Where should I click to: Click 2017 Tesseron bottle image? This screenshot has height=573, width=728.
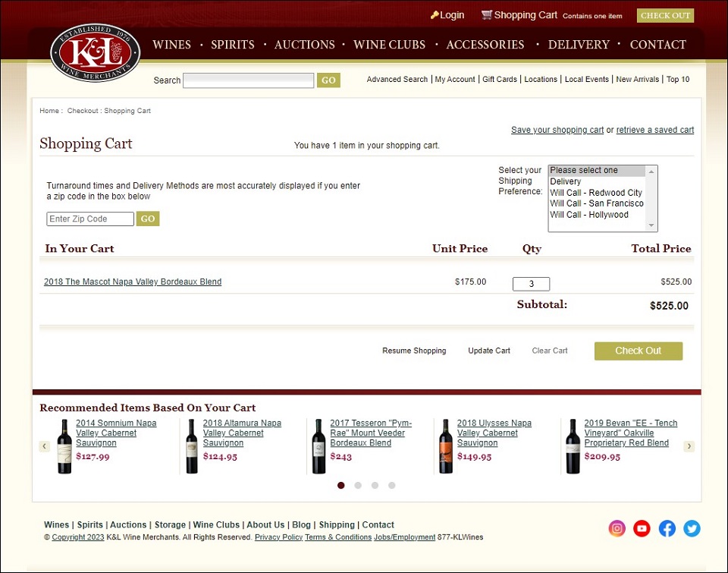pos(318,446)
